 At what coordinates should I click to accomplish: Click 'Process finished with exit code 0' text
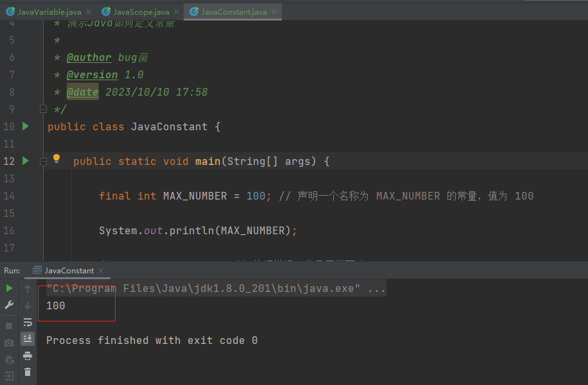point(152,340)
